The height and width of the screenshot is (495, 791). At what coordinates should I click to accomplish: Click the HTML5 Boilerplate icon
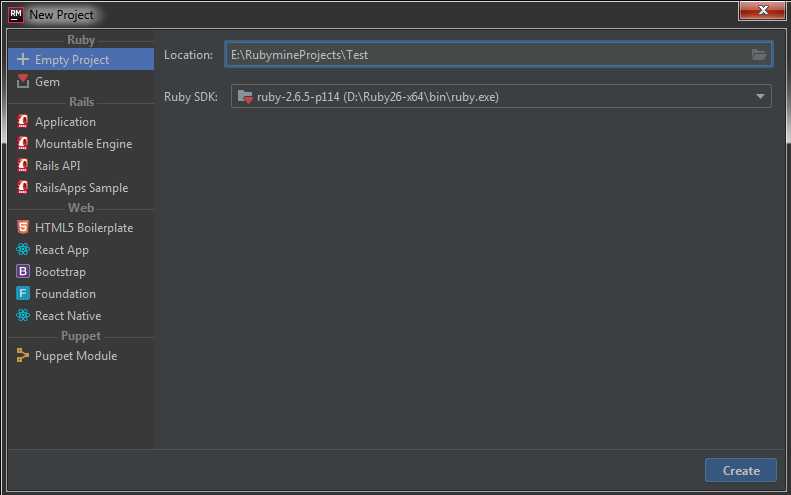coord(23,228)
